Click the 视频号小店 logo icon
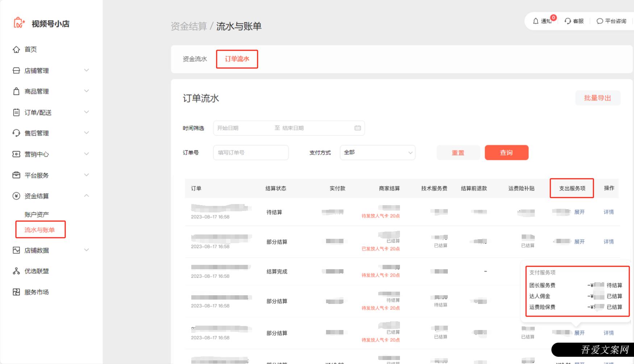 click(x=19, y=23)
